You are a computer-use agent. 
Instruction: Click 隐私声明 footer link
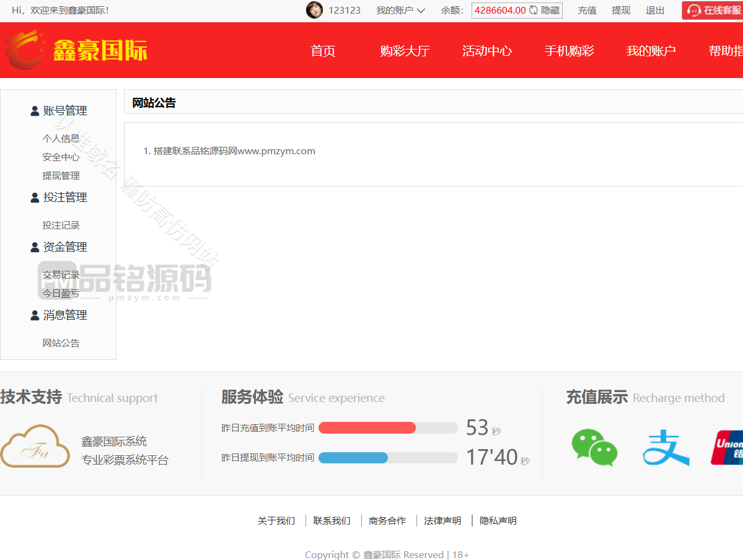click(x=498, y=521)
